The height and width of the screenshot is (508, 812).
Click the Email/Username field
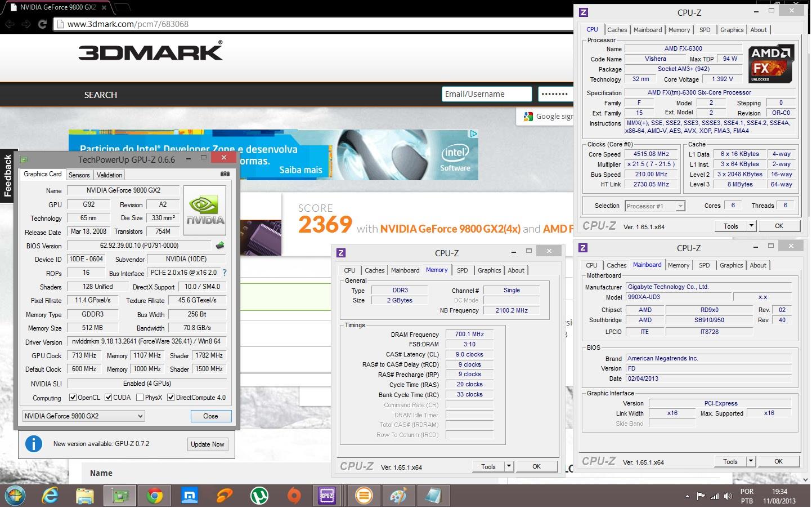[x=487, y=94]
